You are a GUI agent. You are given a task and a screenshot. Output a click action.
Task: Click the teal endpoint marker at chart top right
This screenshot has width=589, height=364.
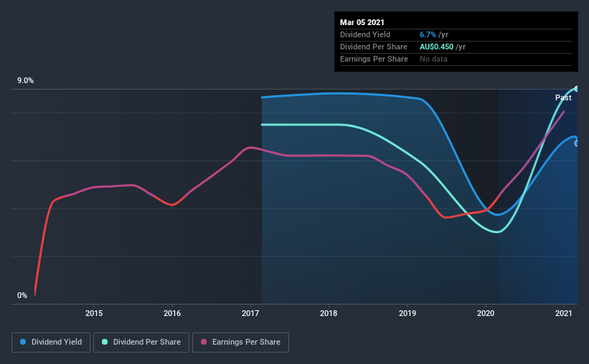[576, 89]
